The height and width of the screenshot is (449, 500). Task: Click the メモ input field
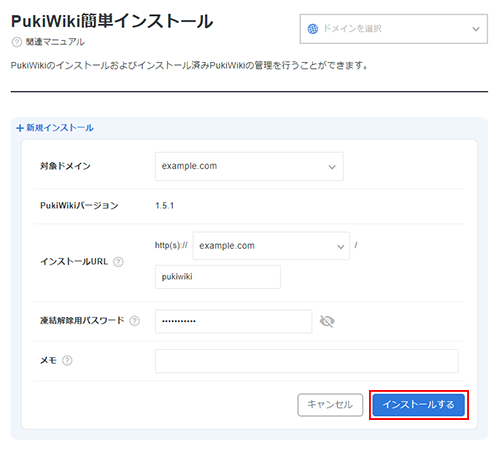click(307, 361)
